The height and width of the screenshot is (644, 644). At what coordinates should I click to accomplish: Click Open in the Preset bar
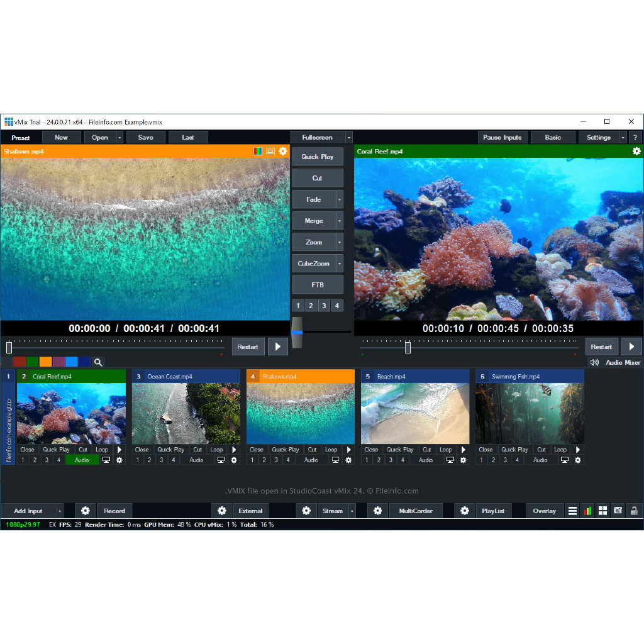click(x=100, y=138)
